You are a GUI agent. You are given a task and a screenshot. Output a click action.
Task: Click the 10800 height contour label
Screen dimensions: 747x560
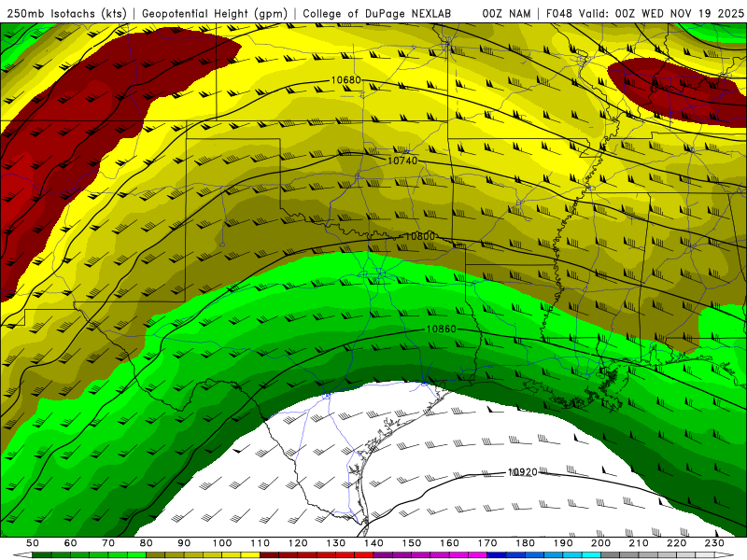tap(419, 236)
